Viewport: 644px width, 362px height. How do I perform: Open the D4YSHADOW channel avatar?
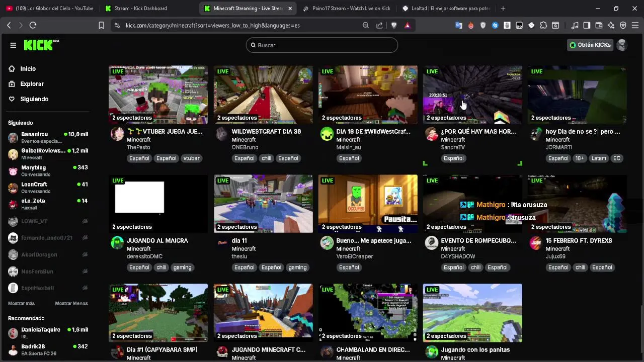tap(431, 243)
